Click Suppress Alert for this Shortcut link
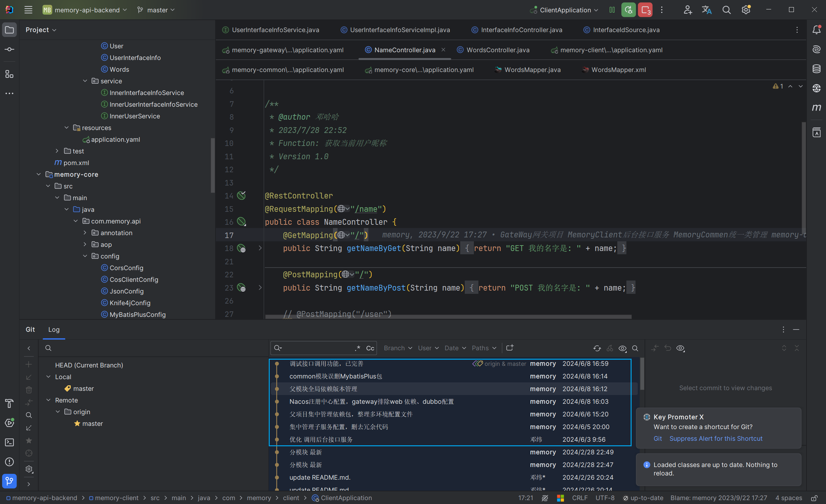This screenshot has height=504, width=826. coord(716,438)
